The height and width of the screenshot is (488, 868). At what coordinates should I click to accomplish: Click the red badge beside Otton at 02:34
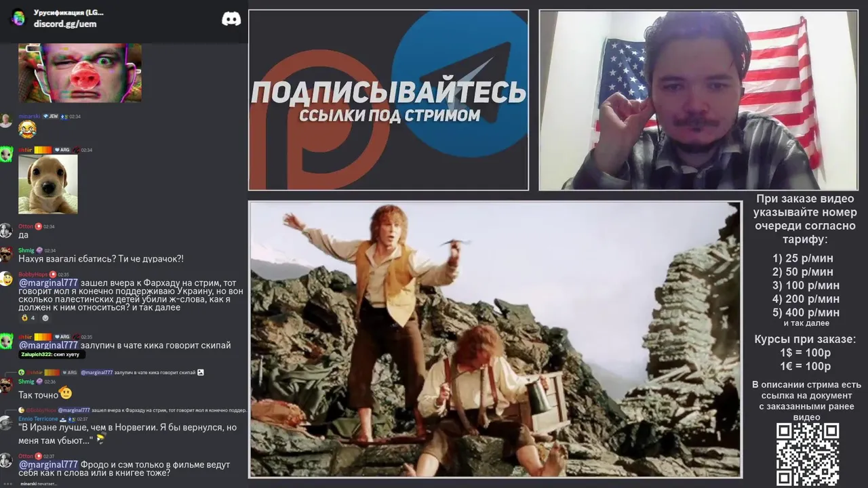(x=39, y=226)
